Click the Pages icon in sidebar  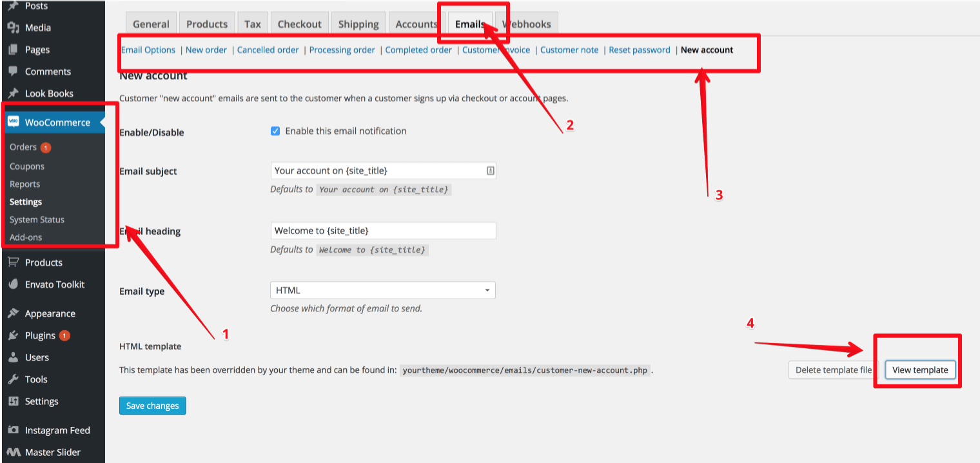click(13, 50)
